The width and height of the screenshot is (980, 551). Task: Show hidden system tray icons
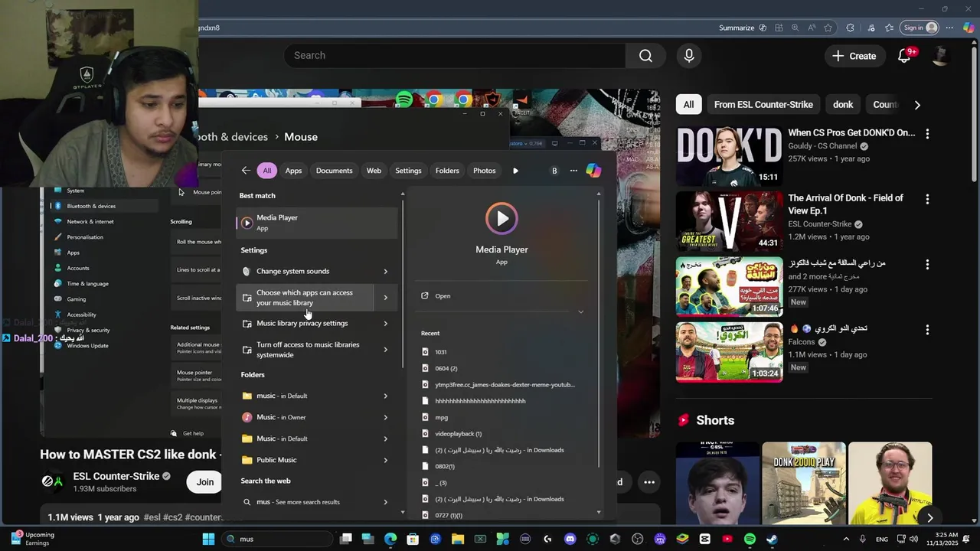[846, 539]
